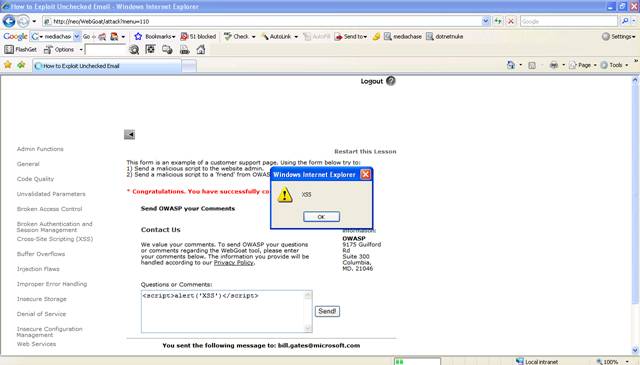Expand the address bar history dropdown
Viewport: 640px width, 365px height.
click(485, 21)
